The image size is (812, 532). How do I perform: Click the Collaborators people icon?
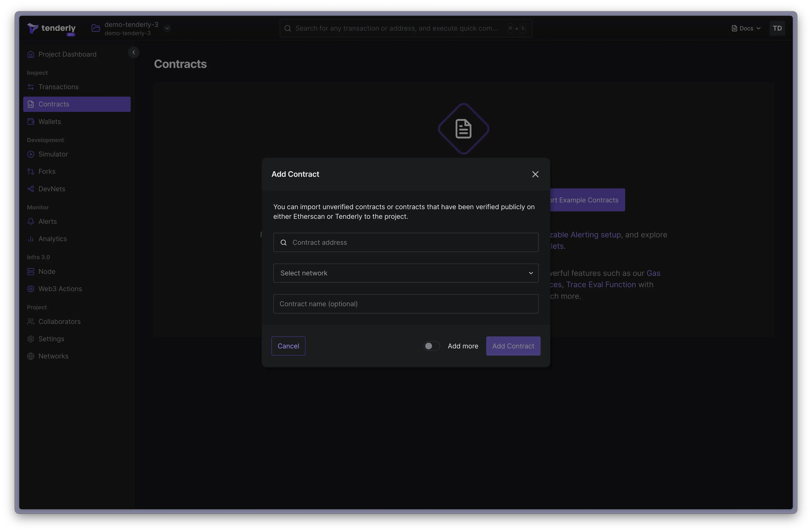coord(31,321)
